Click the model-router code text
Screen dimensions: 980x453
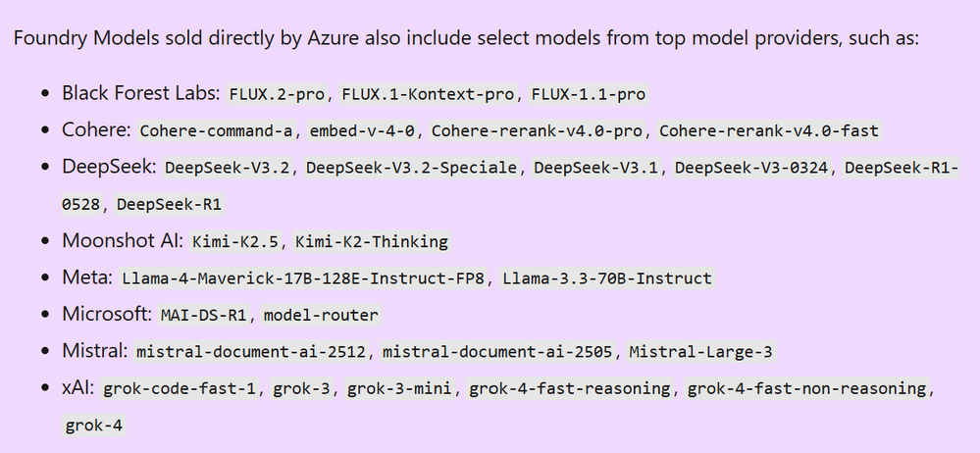[318, 315]
